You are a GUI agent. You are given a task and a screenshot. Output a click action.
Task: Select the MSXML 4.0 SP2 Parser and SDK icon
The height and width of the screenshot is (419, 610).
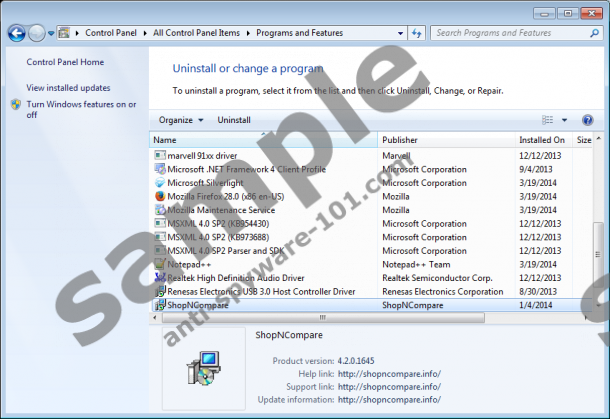pyautogui.click(x=160, y=251)
